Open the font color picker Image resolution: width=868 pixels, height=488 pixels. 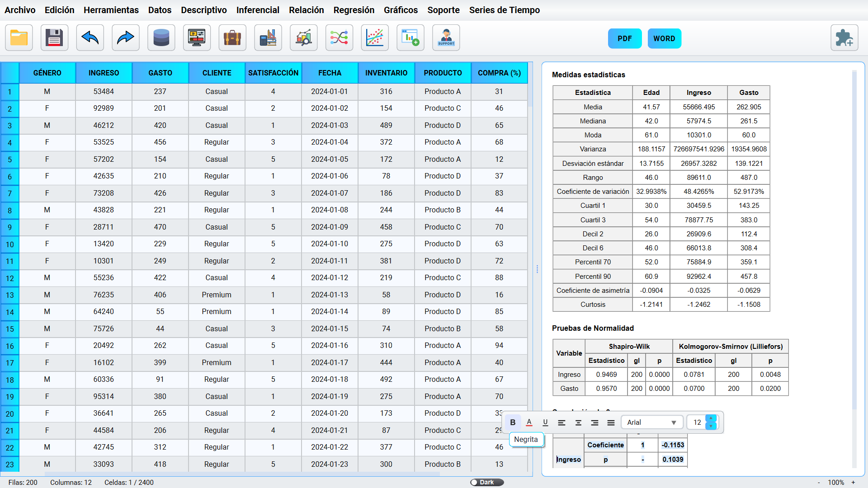[529, 422]
